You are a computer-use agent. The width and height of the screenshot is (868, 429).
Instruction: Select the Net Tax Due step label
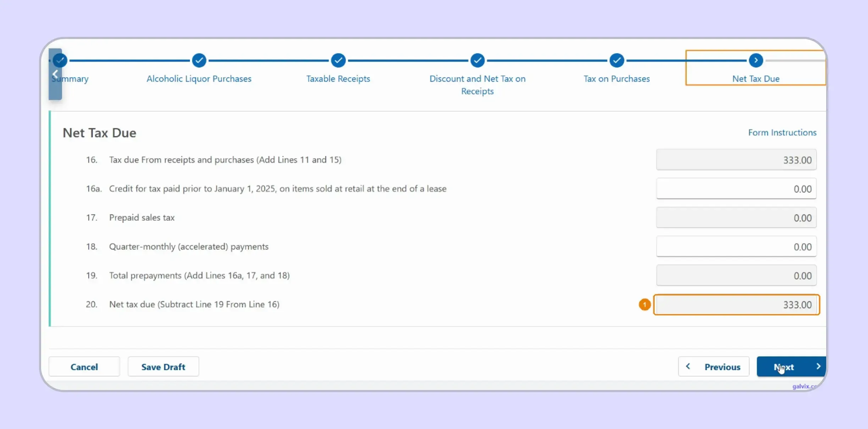(x=756, y=79)
